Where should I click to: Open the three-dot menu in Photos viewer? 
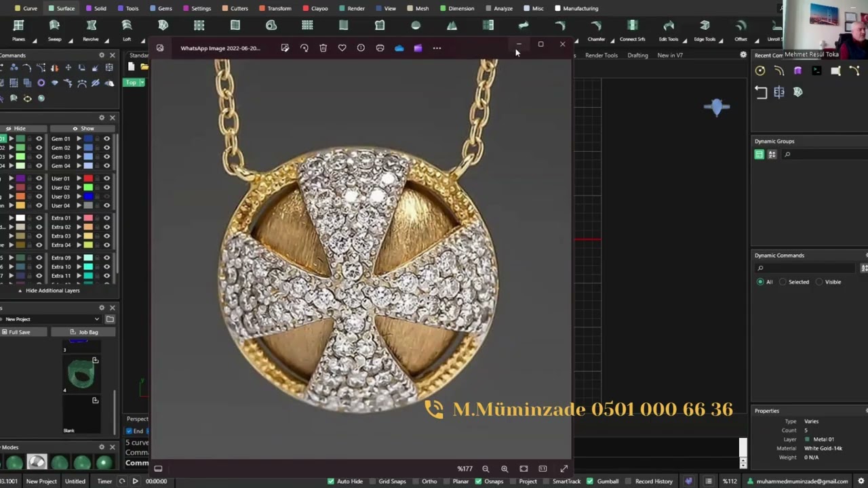click(x=437, y=48)
